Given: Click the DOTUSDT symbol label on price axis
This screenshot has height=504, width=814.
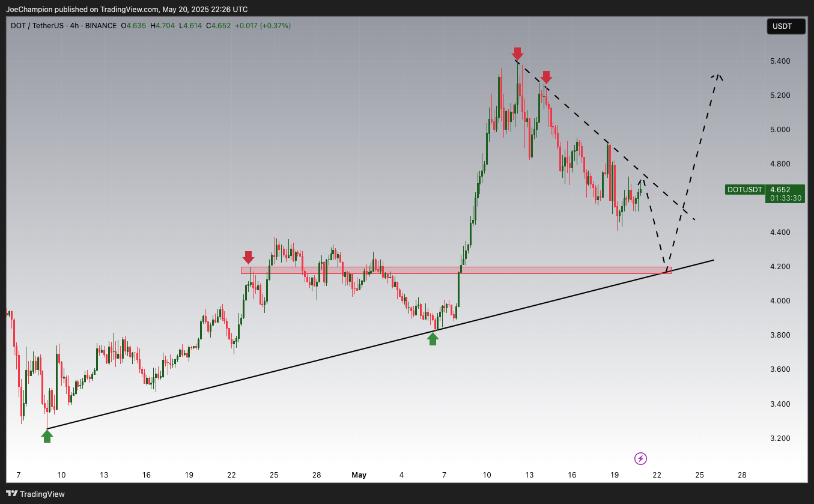Looking at the screenshot, I should (745, 189).
